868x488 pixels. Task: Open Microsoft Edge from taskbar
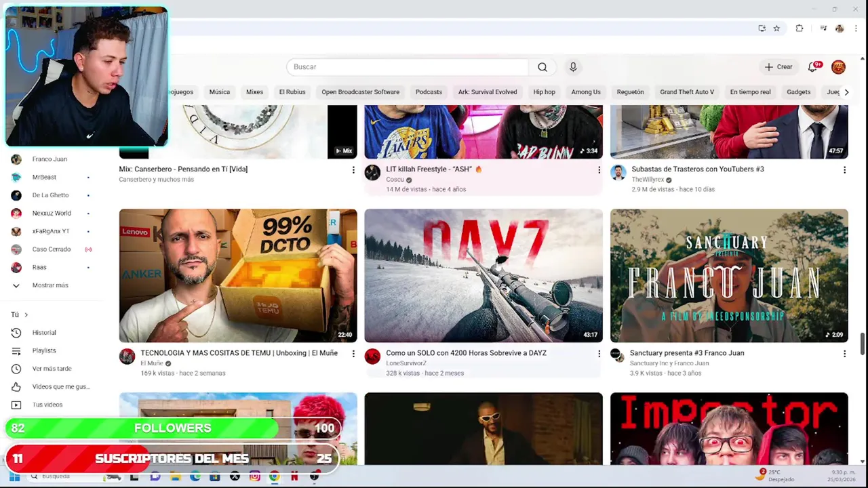point(195,477)
